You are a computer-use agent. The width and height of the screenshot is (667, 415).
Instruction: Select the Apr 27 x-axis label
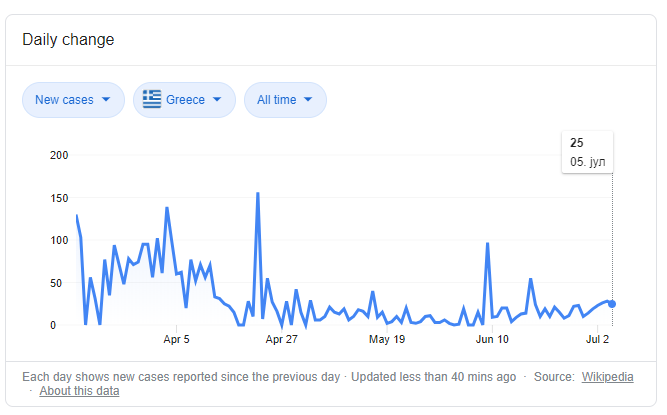coord(282,339)
